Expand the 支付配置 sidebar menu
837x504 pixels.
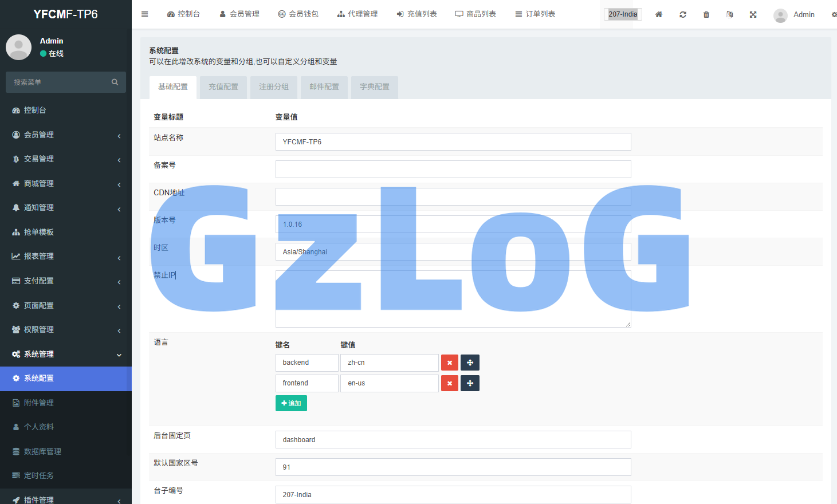tap(66, 281)
